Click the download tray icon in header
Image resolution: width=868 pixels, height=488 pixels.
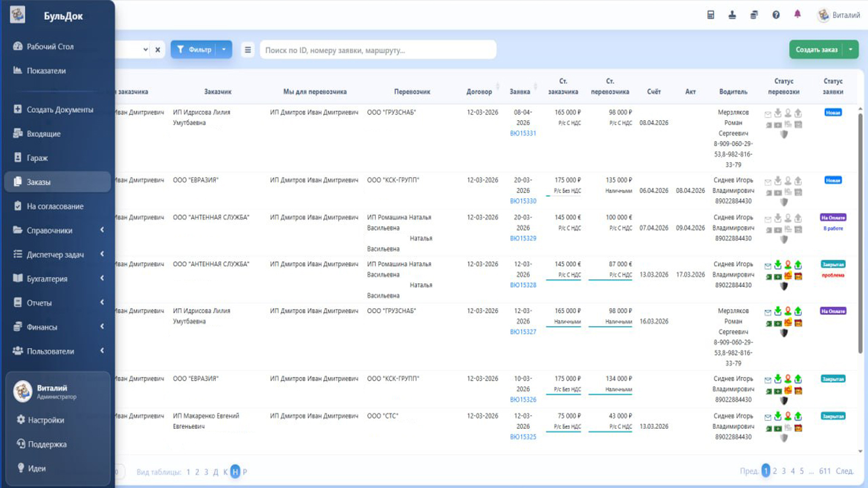tap(732, 15)
